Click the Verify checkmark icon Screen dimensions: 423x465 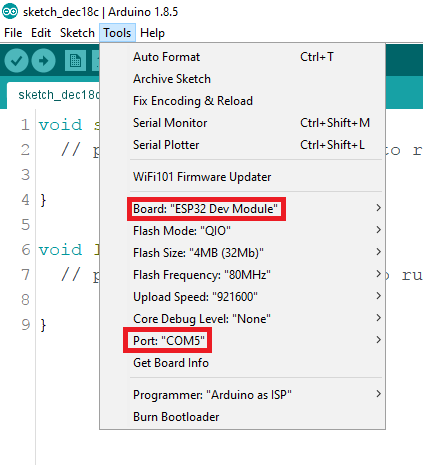[16, 61]
